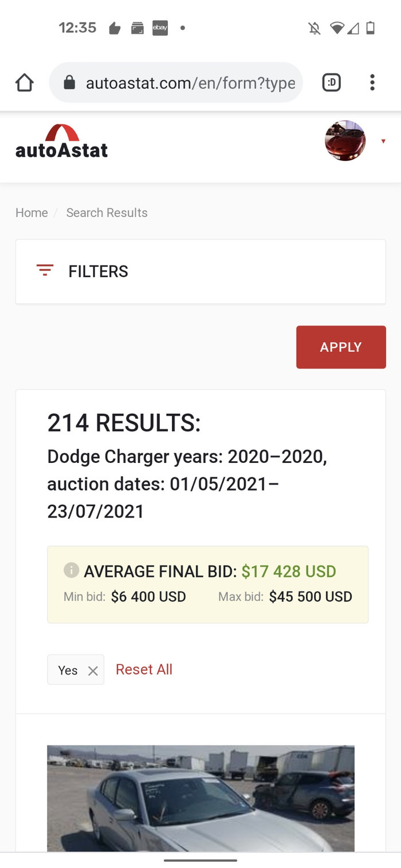Open the browser tab switcher
Viewport: 401px width, 868px height.
click(x=332, y=83)
